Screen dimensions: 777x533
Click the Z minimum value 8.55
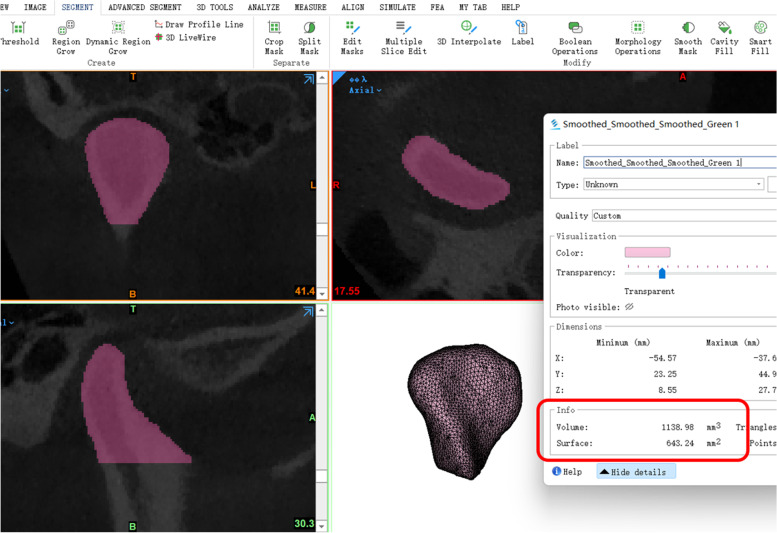pyautogui.click(x=667, y=390)
